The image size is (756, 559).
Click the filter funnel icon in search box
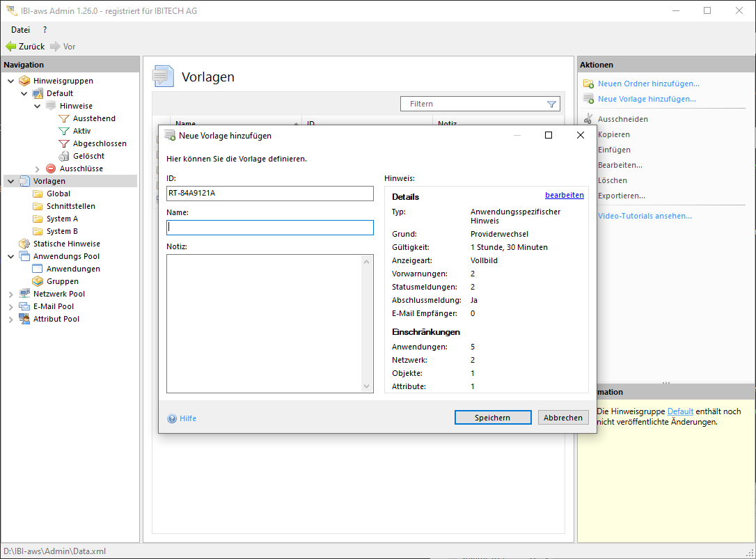(551, 104)
